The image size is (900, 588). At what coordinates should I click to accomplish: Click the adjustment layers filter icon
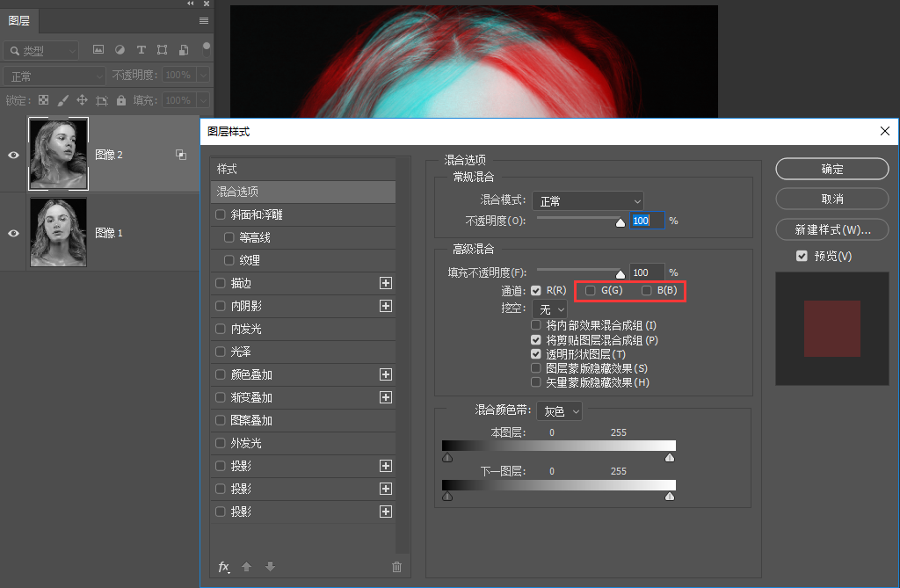click(120, 50)
